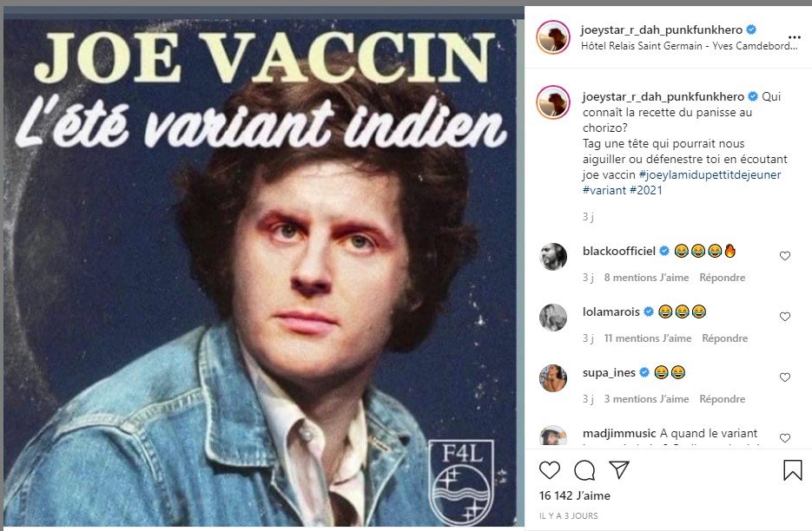
Task: Open blackoofficiel's avatar
Action: pos(553,257)
